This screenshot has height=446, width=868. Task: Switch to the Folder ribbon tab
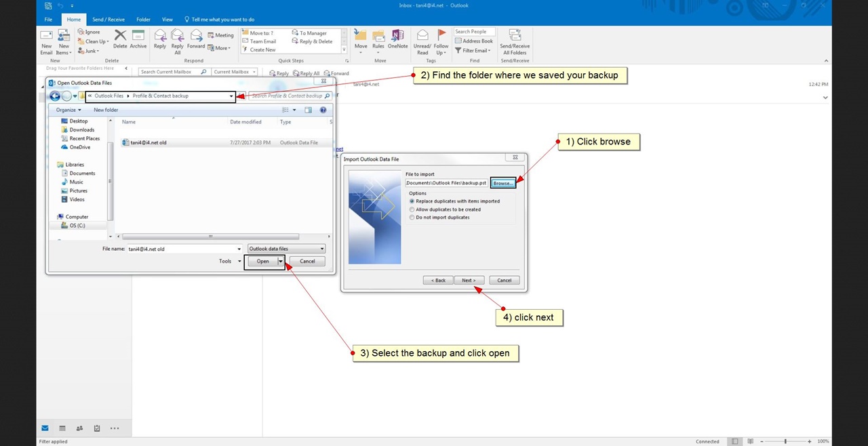coord(143,20)
